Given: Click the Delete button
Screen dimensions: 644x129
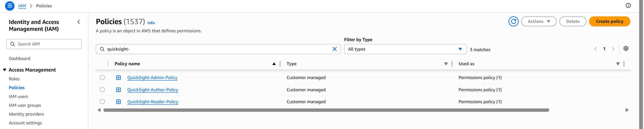Looking at the screenshot, I should click(x=572, y=21).
